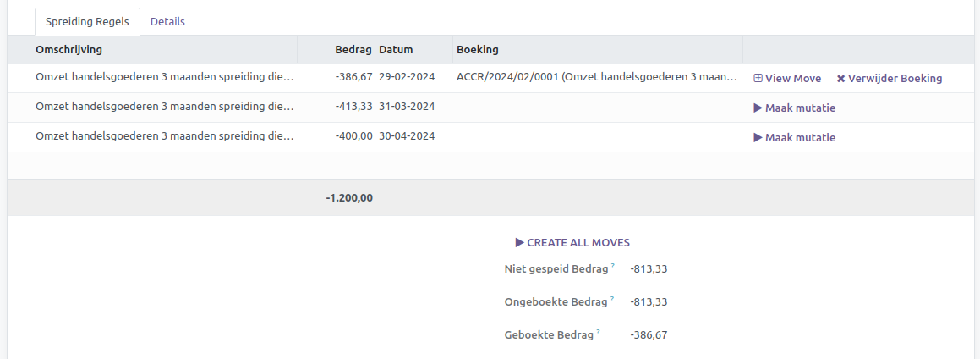Viewport: 980px width, 359px height.
Task: Sort by the Datum column header
Action: tap(396, 50)
